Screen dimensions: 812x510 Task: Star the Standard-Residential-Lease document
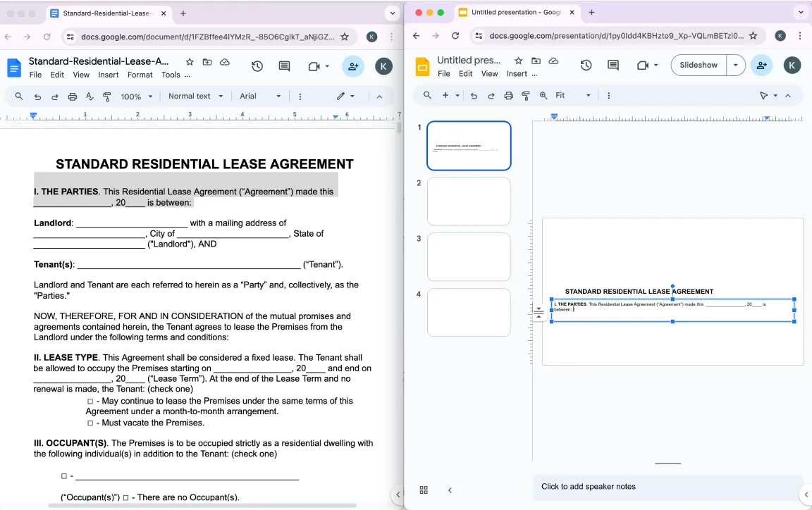pyautogui.click(x=190, y=62)
